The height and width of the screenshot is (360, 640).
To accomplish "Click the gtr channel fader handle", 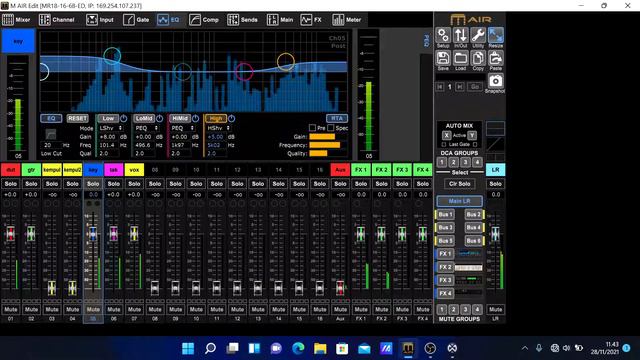I will tap(31, 233).
